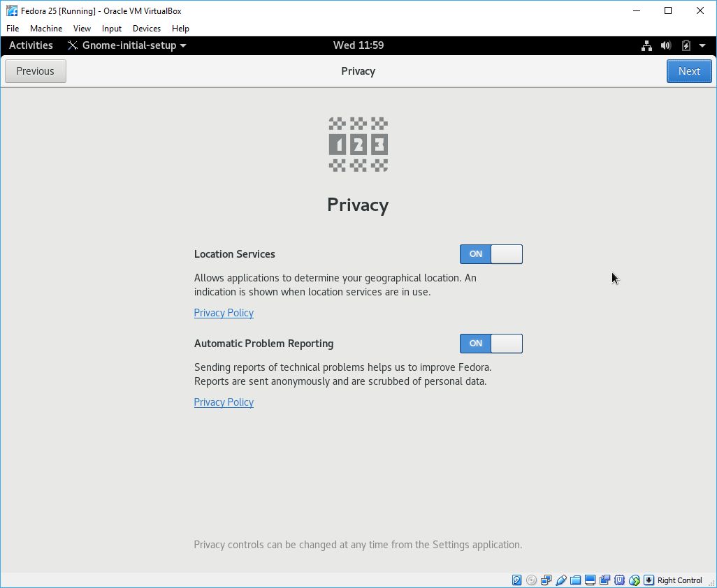This screenshot has width=717, height=588.
Task: Click the network adapters indicator in VirtualBox status bar
Action: [x=546, y=580]
